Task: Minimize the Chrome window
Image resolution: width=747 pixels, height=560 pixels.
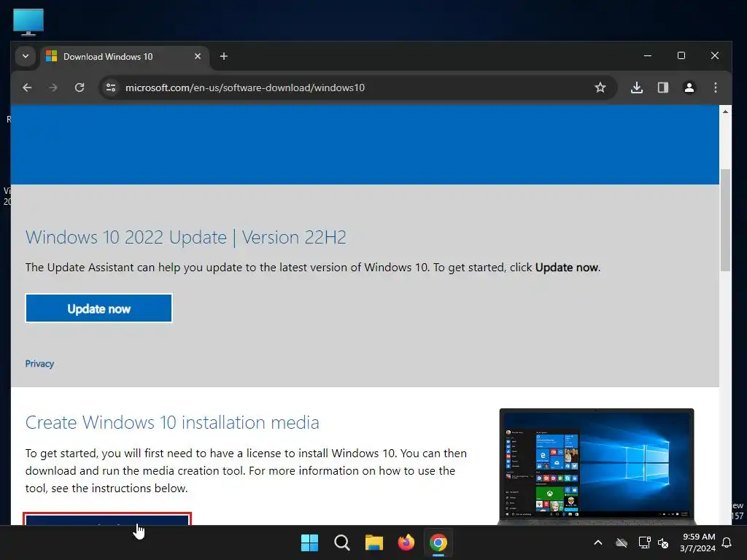Action: pos(648,55)
